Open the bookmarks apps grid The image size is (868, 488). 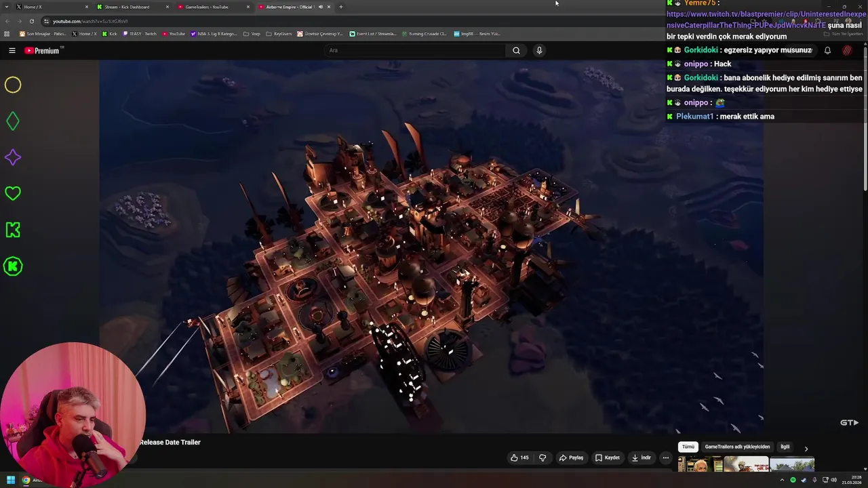(7, 34)
